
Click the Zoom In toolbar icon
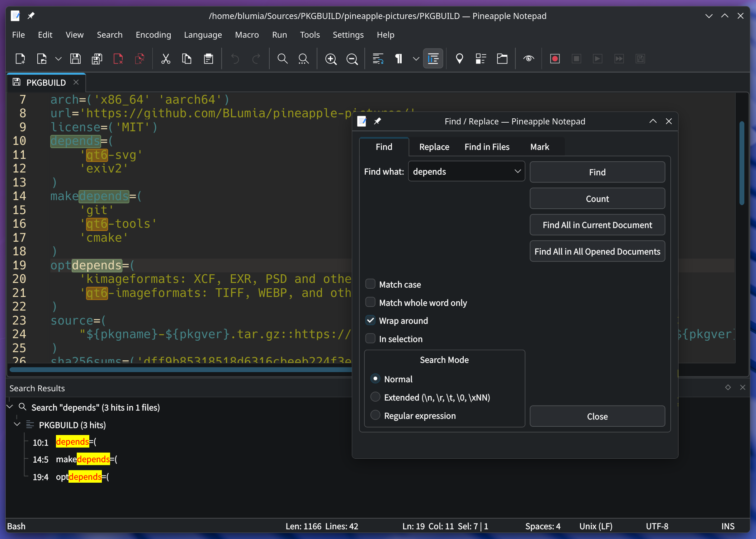[331, 58]
